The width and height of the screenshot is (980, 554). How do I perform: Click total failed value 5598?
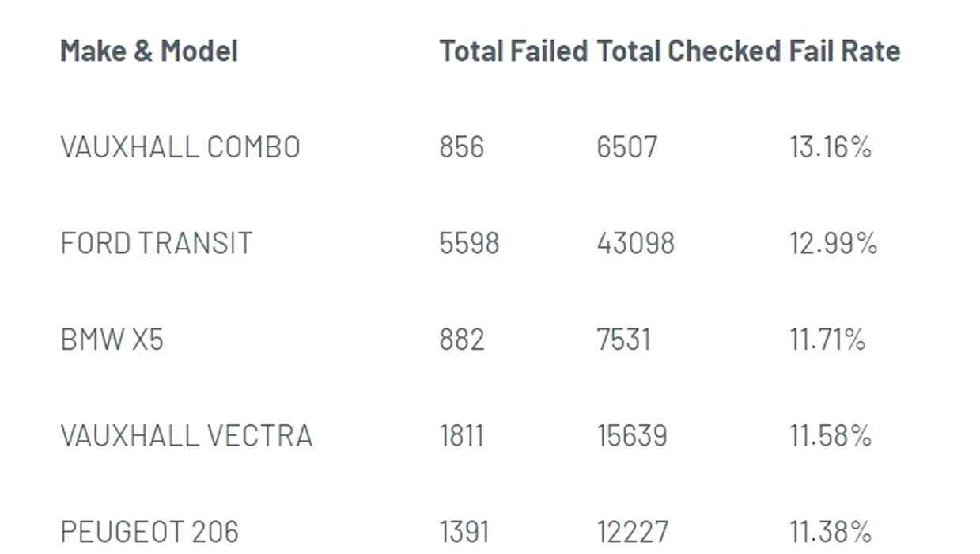click(x=469, y=243)
